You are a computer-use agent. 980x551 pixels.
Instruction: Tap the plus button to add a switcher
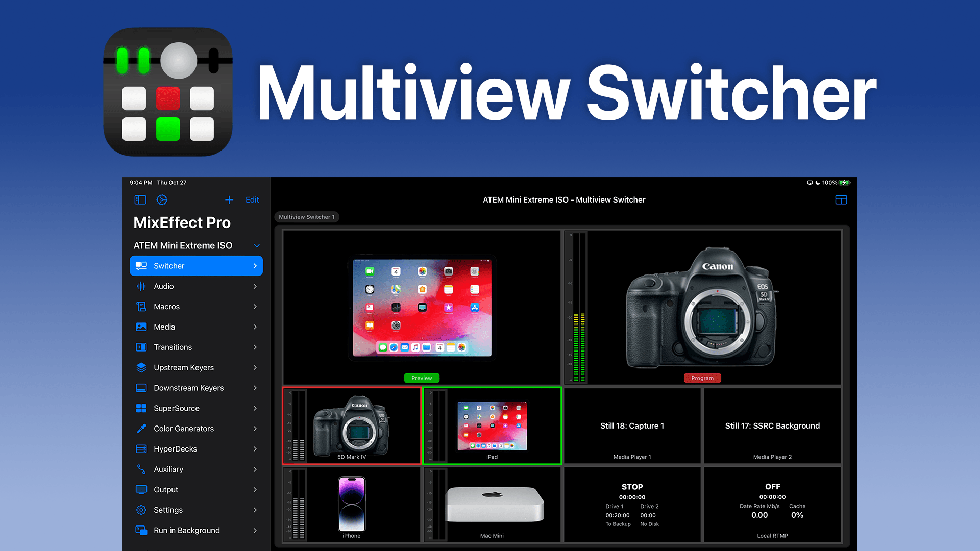[229, 199]
